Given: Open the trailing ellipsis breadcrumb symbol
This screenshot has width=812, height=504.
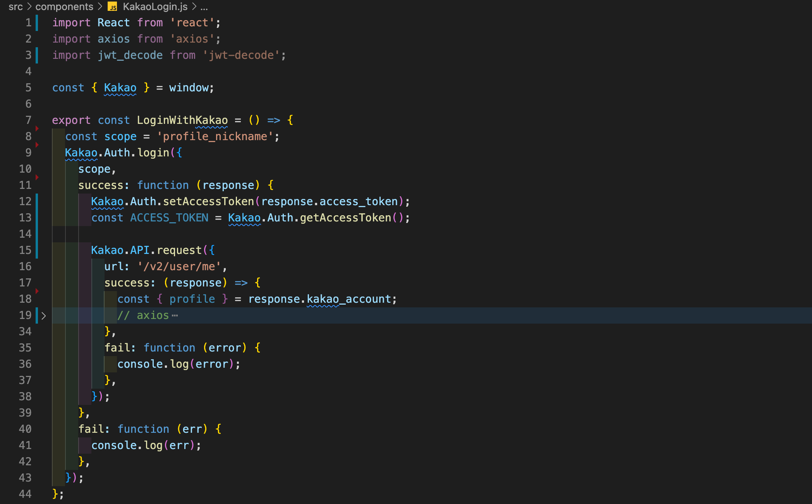Looking at the screenshot, I should point(204,7).
